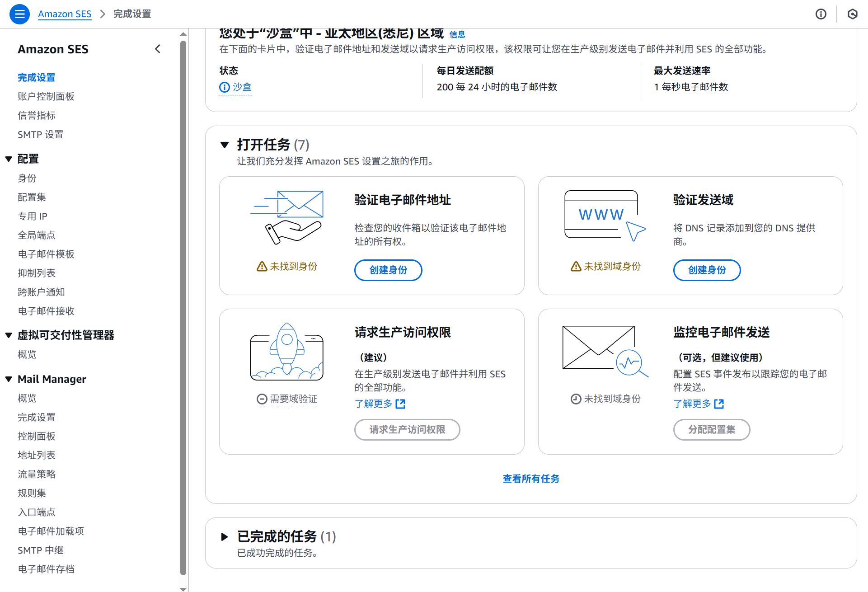
Task: Open the hexagon settings icon top right
Action: (852, 14)
